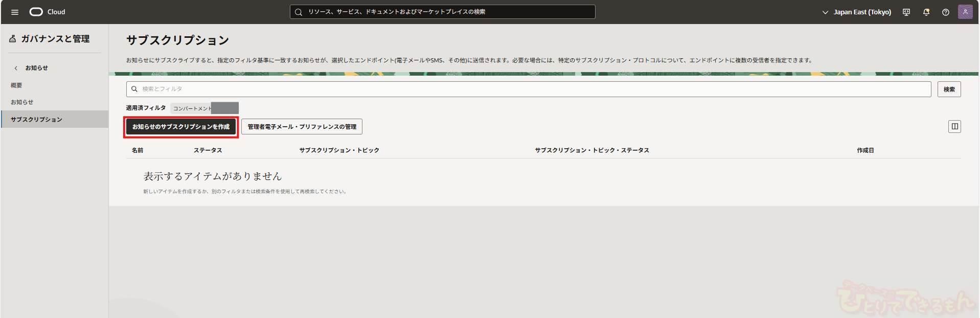Open the notifications bell icon
The image size is (980, 318).
click(926, 12)
